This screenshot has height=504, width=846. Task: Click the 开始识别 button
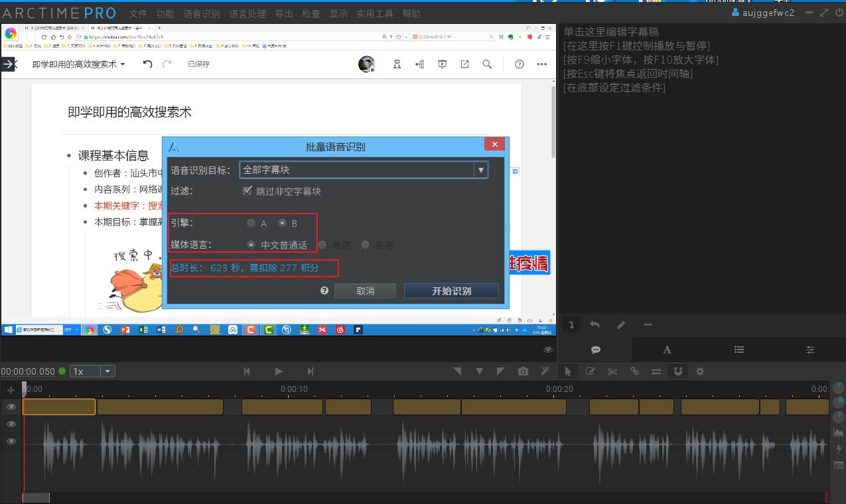(451, 290)
